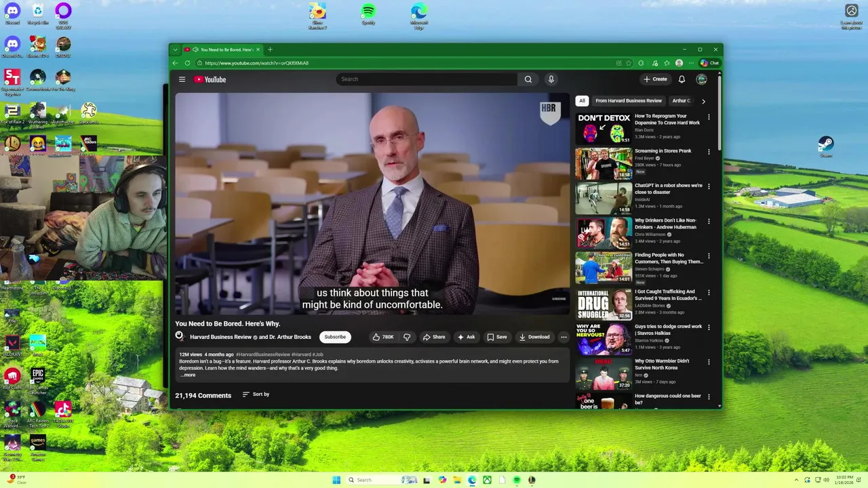
Task: Launch Epic Games Launcher shortcut
Action: 38,381
